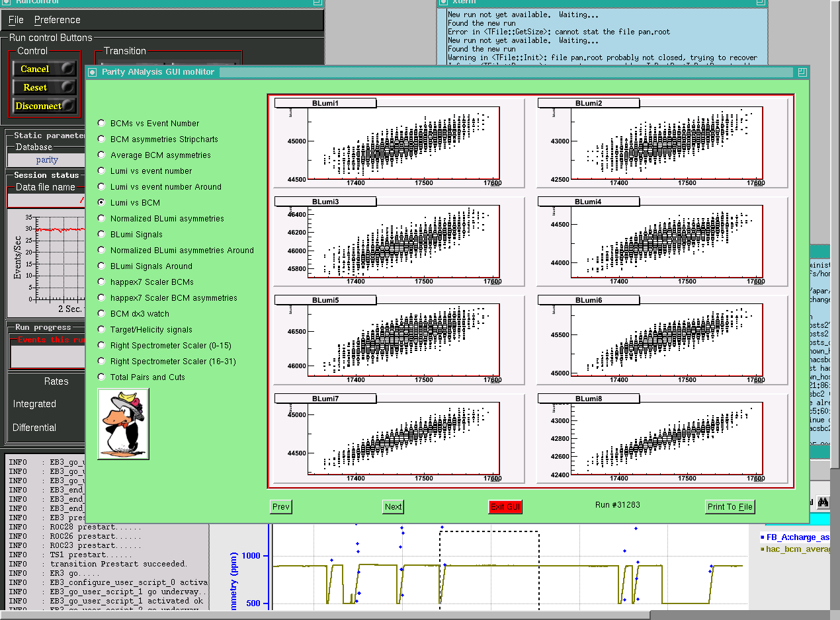Click the Next button
This screenshot has height=620, width=840.
393,507
